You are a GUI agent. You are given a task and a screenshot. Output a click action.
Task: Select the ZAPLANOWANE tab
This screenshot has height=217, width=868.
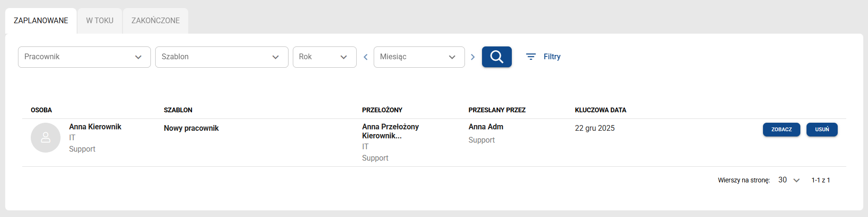click(x=41, y=21)
